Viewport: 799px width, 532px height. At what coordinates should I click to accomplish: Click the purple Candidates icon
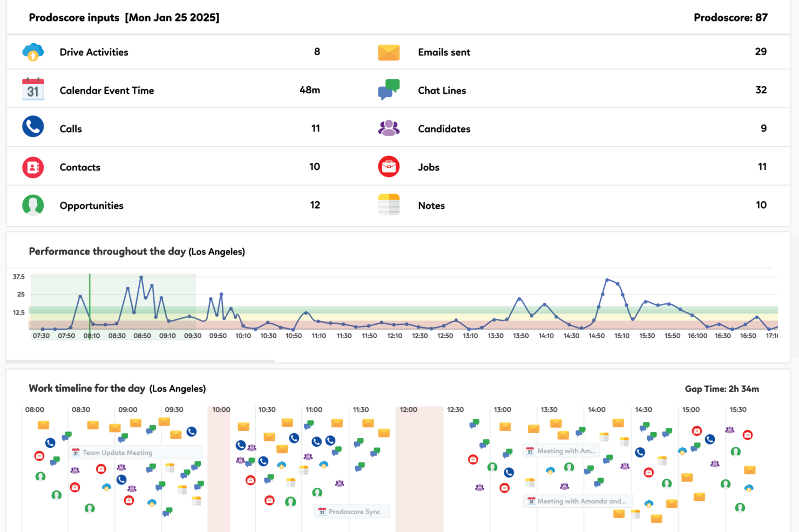(x=389, y=128)
